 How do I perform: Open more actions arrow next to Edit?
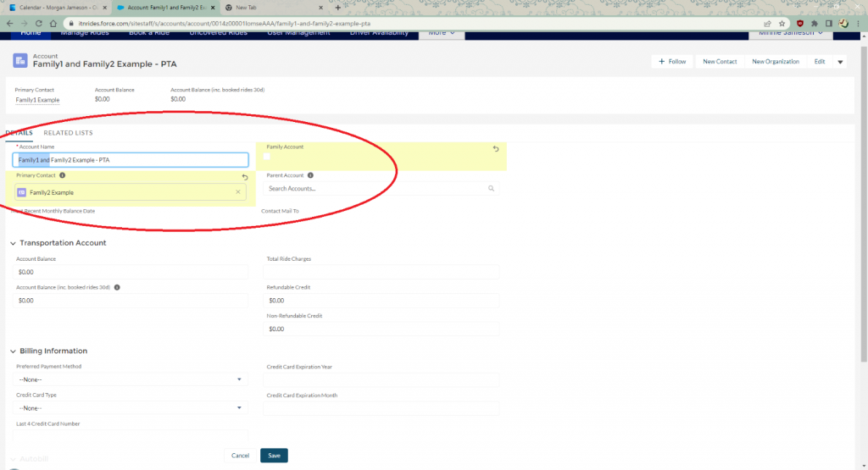840,62
